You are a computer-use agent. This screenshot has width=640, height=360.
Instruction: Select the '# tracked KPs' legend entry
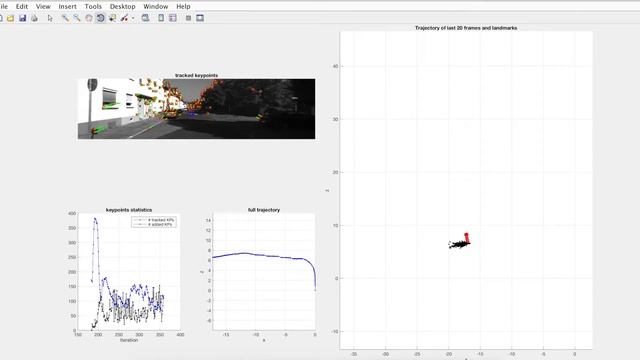point(154,220)
